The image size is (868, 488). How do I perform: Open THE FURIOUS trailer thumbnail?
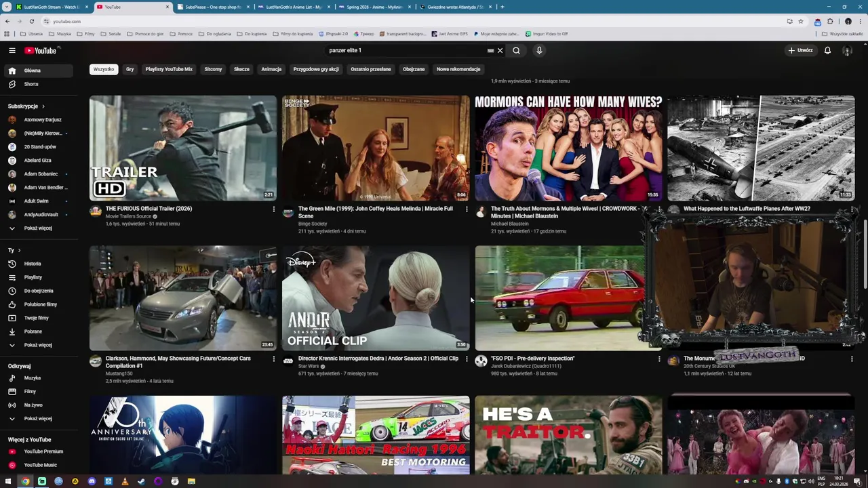tap(183, 148)
